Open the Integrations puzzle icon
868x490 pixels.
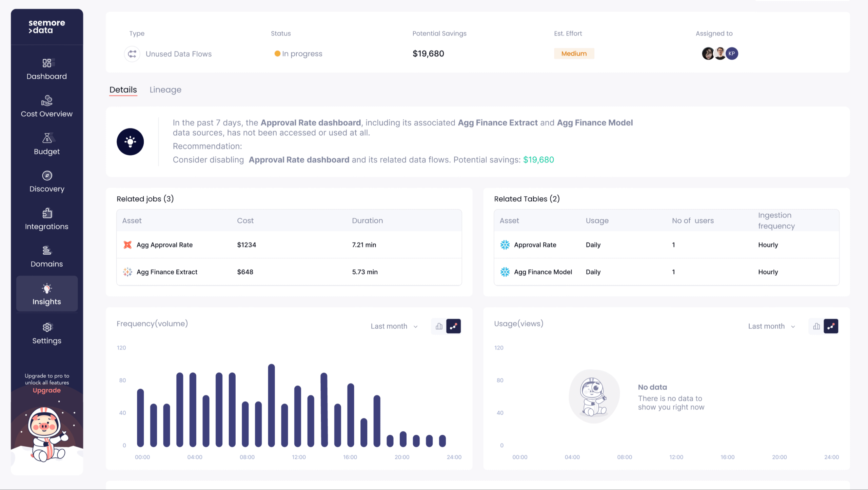(47, 213)
